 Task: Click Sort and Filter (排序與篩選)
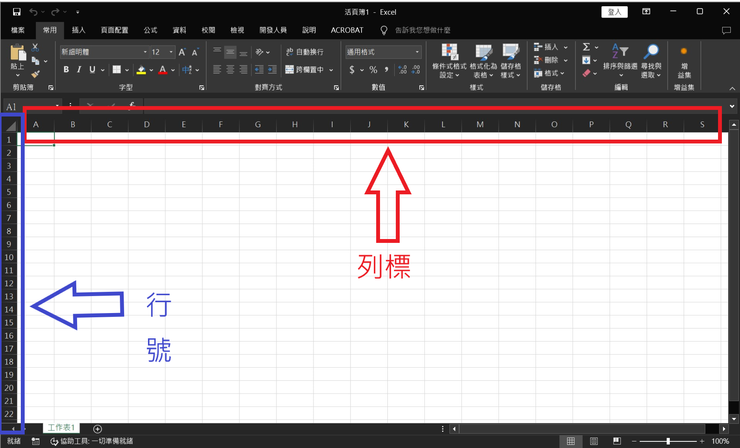pyautogui.click(x=620, y=61)
